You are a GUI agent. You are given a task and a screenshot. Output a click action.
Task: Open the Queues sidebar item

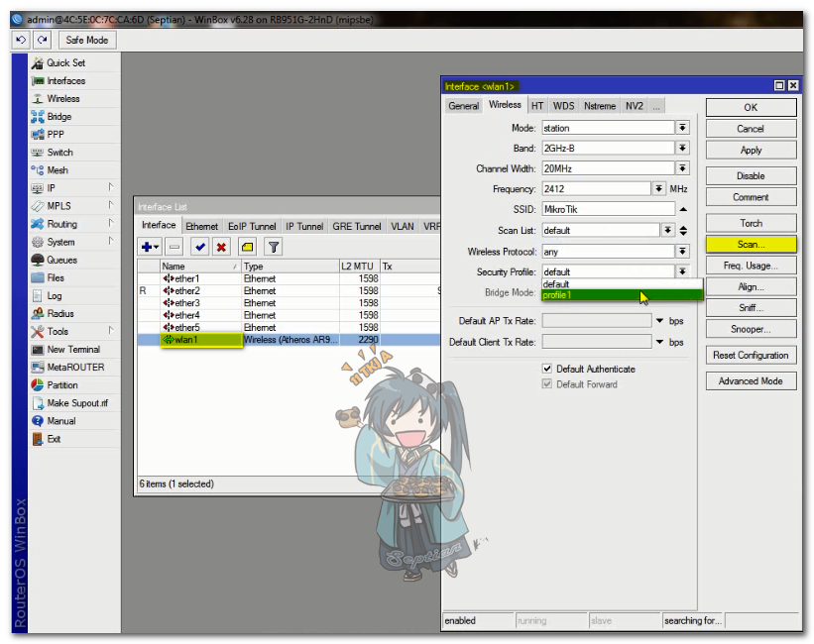point(62,260)
